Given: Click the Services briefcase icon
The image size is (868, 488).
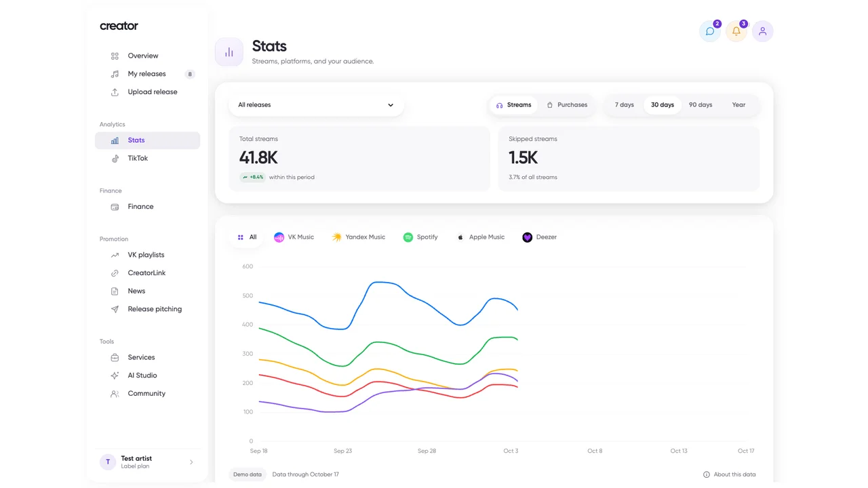Looking at the screenshot, I should pyautogui.click(x=115, y=357).
